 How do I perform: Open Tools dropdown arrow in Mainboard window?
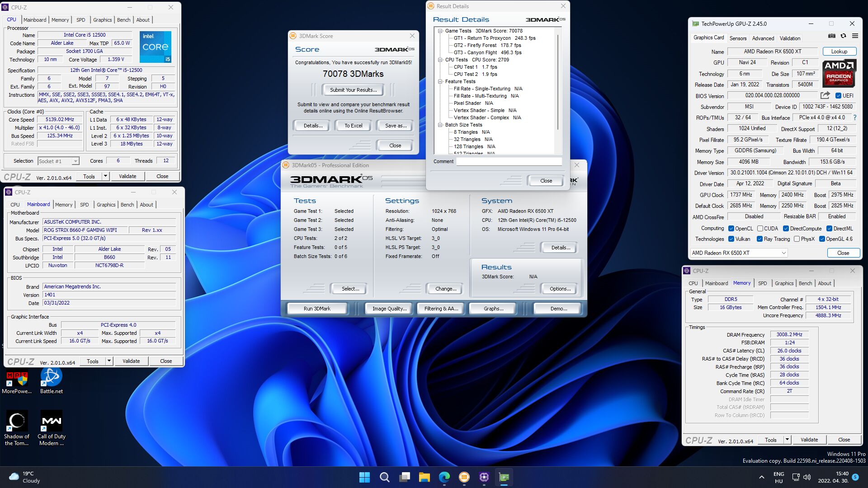coord(109,361)
